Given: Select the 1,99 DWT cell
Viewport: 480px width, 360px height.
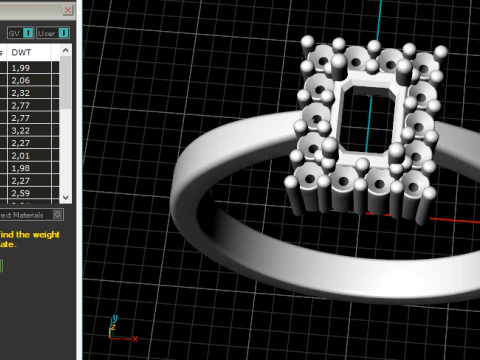Looking at the screenshot, I should tap(29, 68).
